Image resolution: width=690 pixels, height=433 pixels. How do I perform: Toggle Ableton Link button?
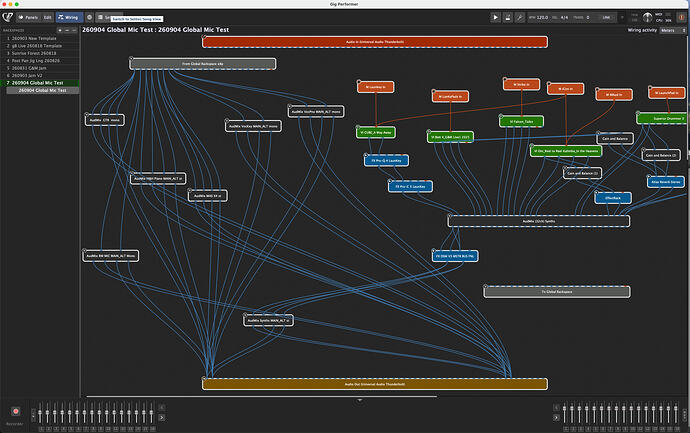pyautogui.click(x=606, y=18)
